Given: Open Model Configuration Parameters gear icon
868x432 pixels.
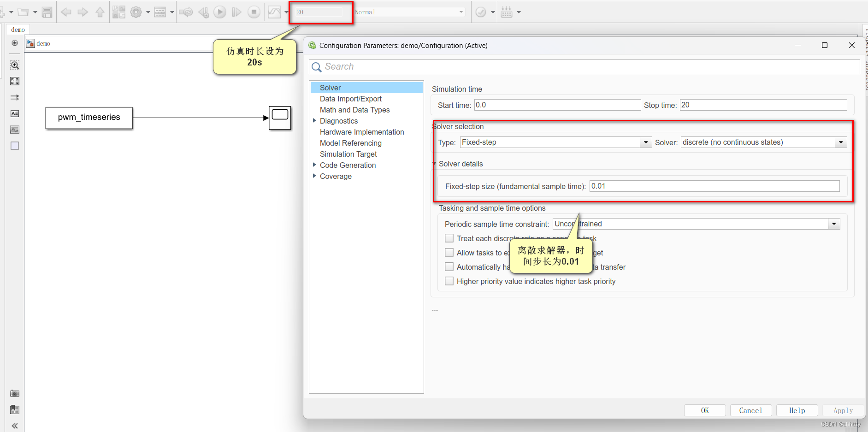Looking at the screenshot, I should [x=136, y=12].
